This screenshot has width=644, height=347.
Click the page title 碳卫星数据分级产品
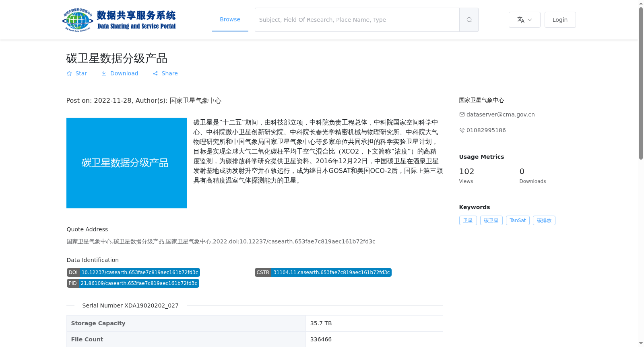click(117, 58)
